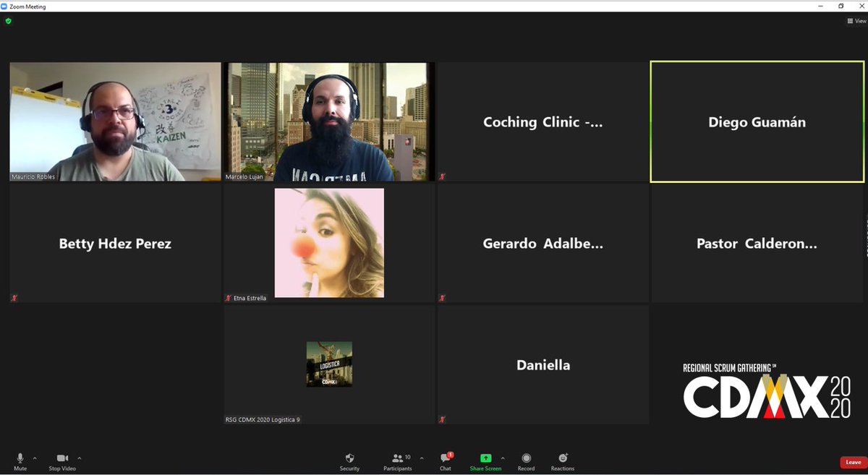Viewport: 868px width, 475px height.
Task: Select Betty Hdez Perez participant tile
Action: pos(116,243)
